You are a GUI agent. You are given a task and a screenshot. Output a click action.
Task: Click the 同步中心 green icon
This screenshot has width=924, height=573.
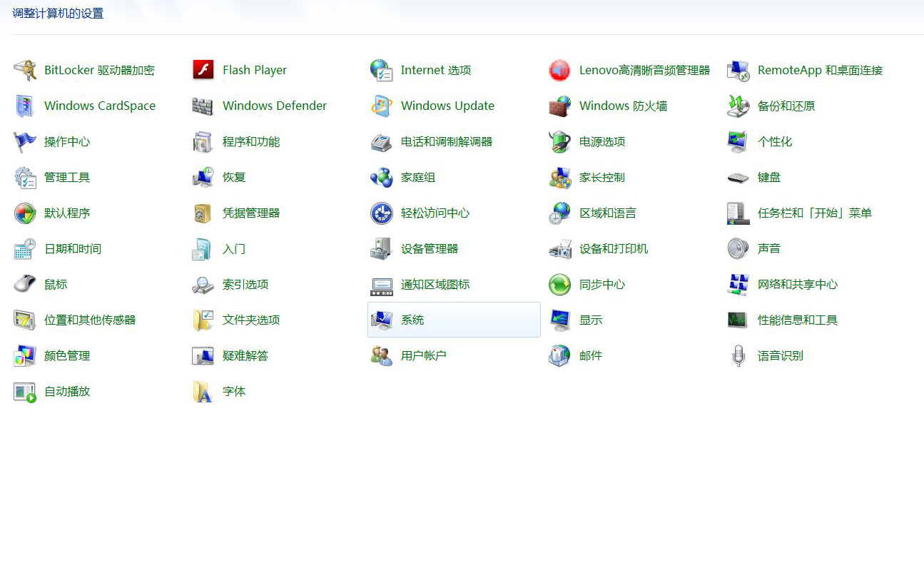pos(560,284)
